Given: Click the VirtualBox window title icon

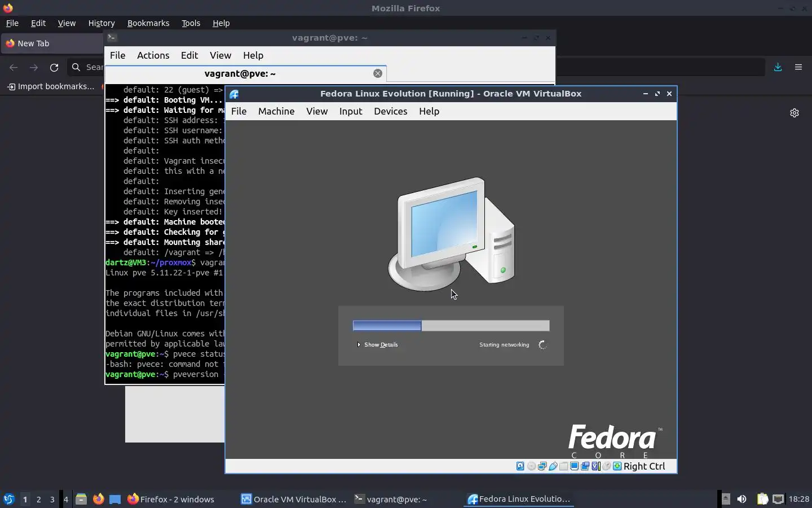Looking at the screenshot, I should point(235,94).
